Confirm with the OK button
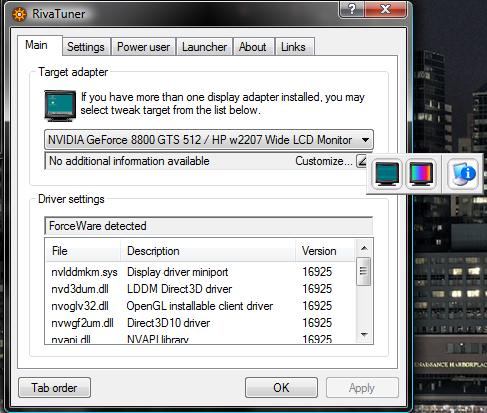The height and width of the screenshot is (413, 487). pos(281,388)
